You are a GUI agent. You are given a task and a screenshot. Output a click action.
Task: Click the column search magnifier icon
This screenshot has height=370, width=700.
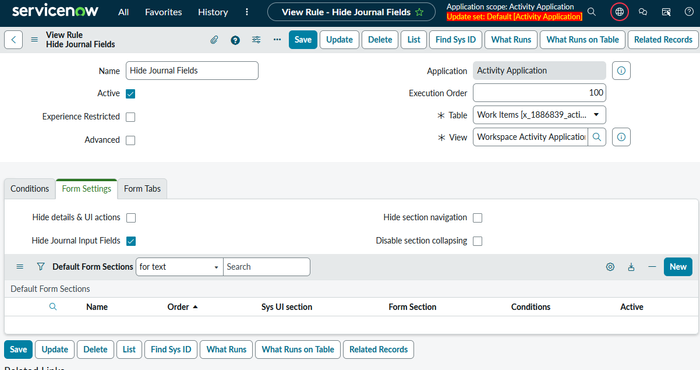pos(53,307)
